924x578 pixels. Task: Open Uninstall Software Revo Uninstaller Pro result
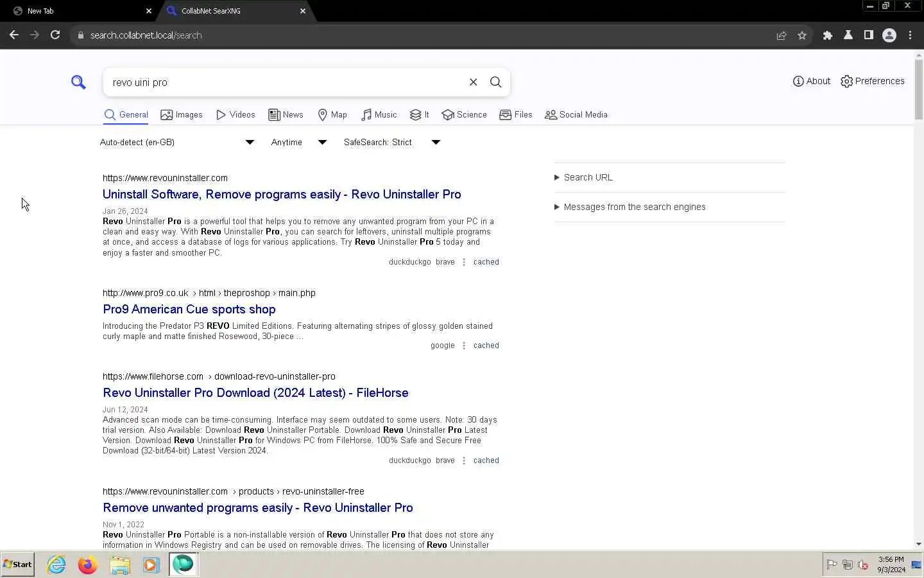(282, 194)
